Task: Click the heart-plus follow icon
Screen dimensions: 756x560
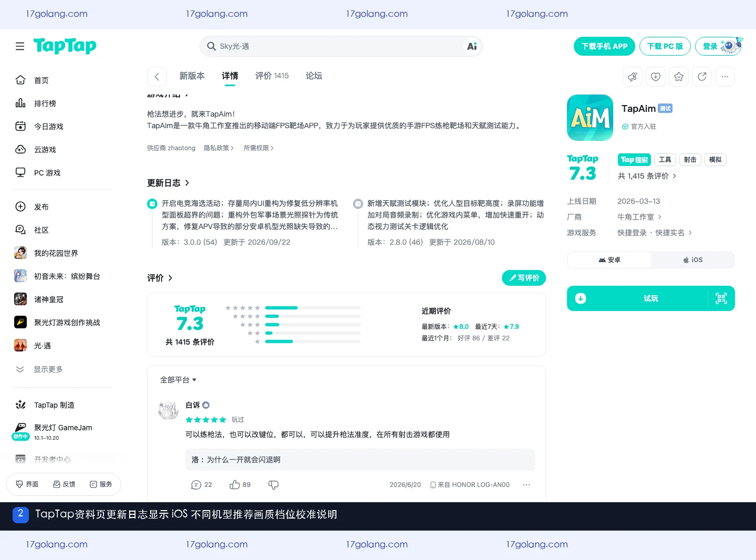Action: click(x=656, y=77)
